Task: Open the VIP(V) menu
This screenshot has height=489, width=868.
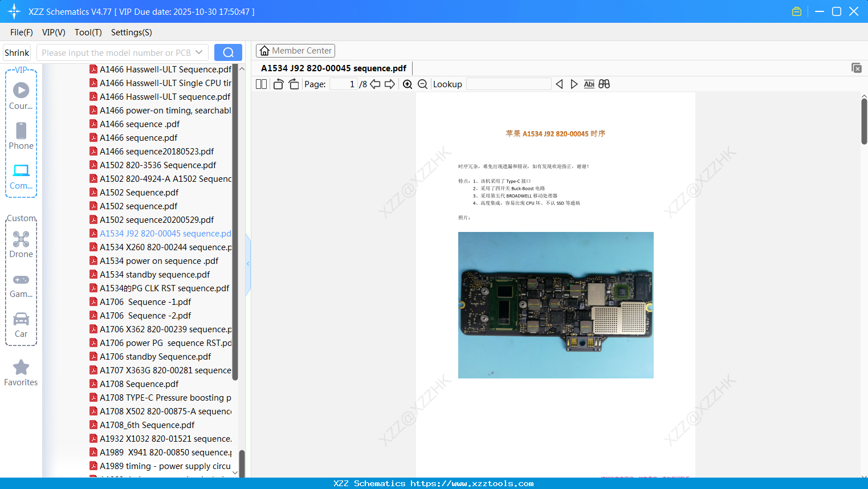Action: [54, 32]
